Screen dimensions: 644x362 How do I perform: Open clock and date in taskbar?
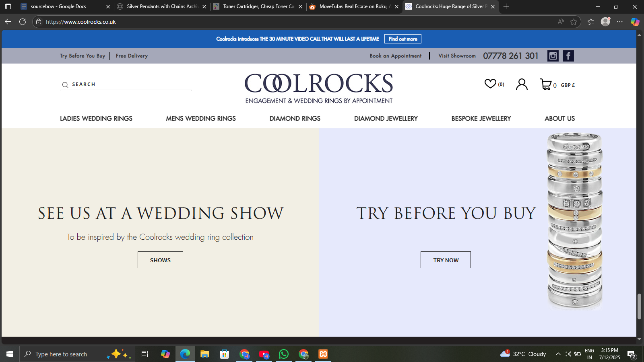click(610, 354)
